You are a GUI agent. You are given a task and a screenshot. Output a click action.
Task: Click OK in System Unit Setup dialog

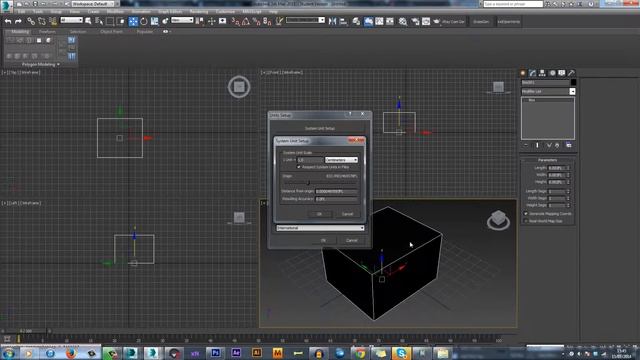pos(319,214)
